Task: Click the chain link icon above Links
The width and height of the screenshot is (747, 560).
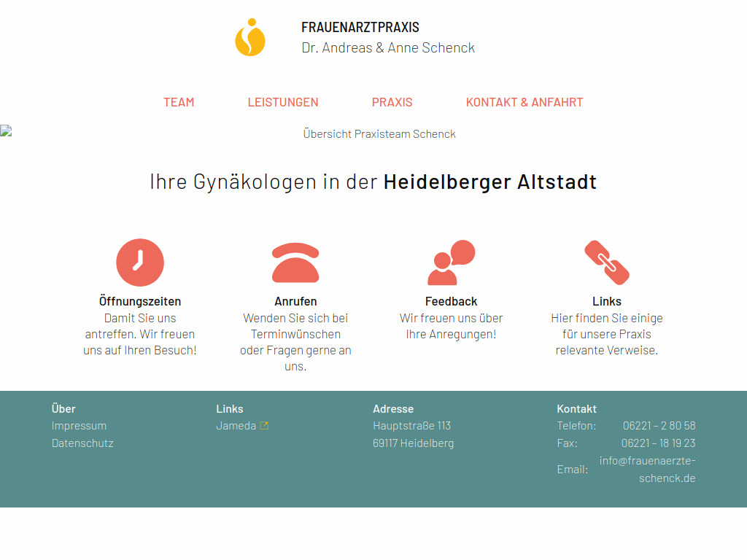Action: (607, 261)
